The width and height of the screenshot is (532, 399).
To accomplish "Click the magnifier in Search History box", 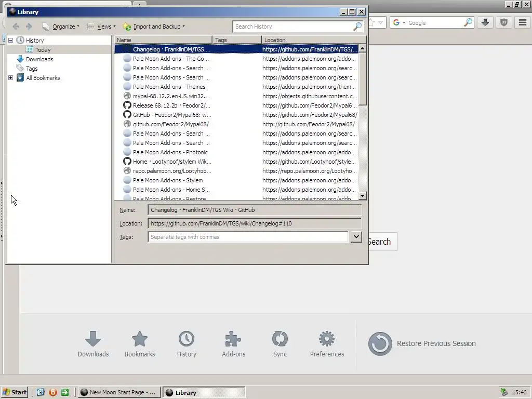I will (357, 26).
